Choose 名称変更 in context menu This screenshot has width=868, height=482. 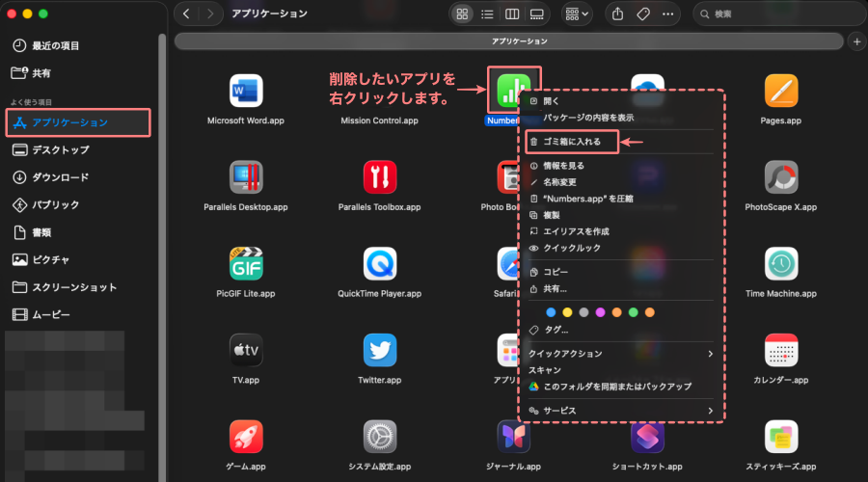(620, 182)
